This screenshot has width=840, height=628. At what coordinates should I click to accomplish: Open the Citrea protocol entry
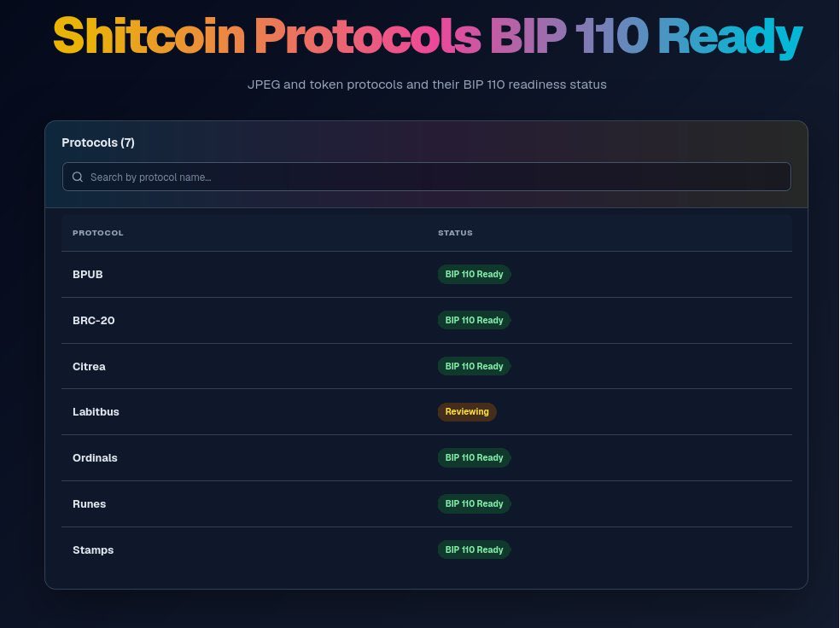click(x=89, y=366)
